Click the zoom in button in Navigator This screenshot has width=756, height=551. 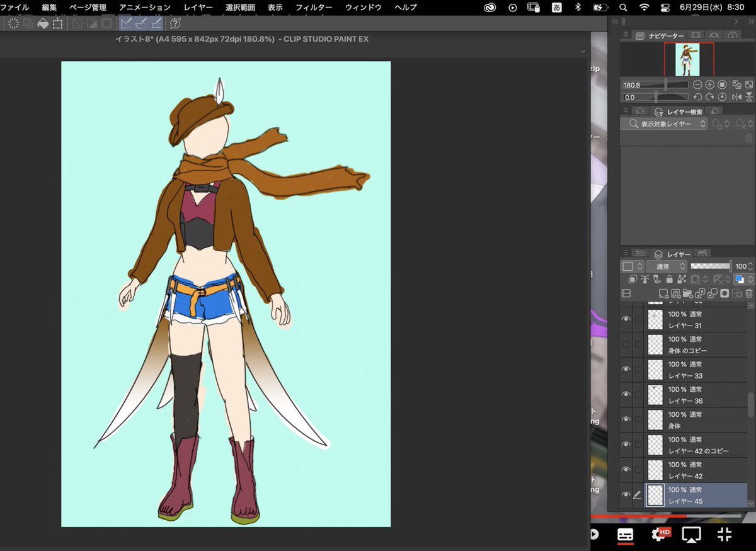tap(710, 84)
